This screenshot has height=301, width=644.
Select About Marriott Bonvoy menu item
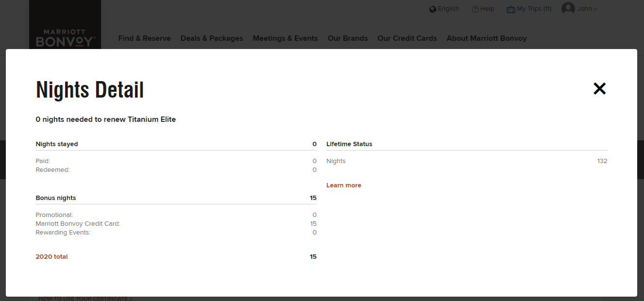(486, 38)
